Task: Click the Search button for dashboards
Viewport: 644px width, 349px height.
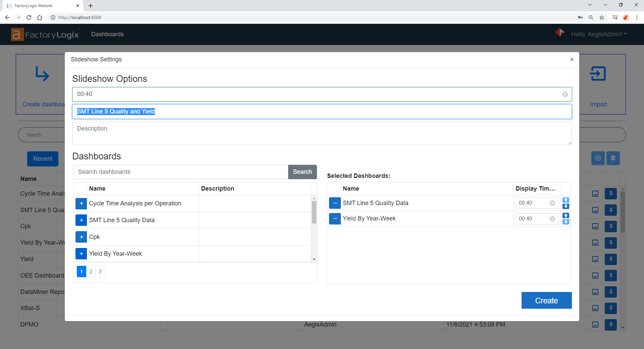Action: coord(302,172)
